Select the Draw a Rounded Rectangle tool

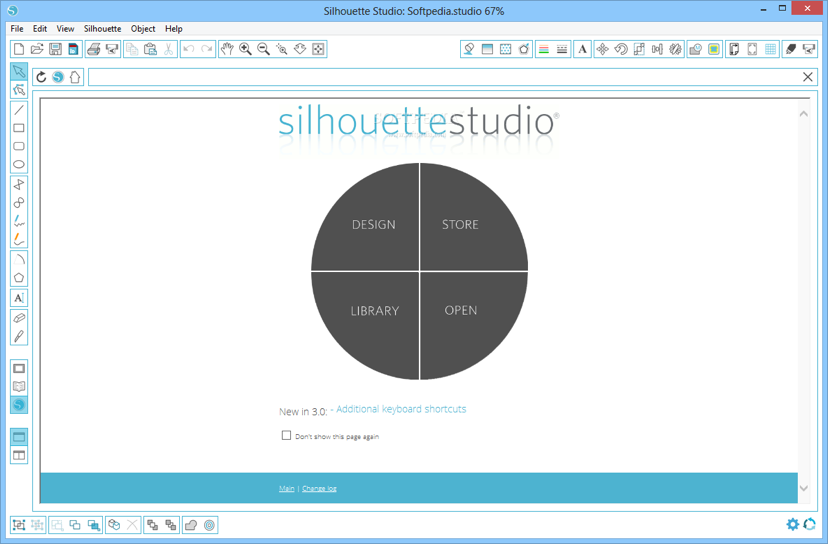[x=19, y=146]
